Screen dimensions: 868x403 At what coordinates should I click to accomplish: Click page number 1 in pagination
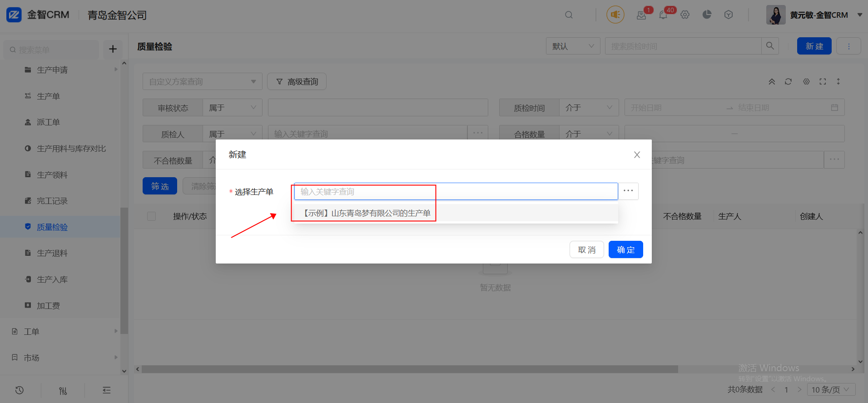786,390
